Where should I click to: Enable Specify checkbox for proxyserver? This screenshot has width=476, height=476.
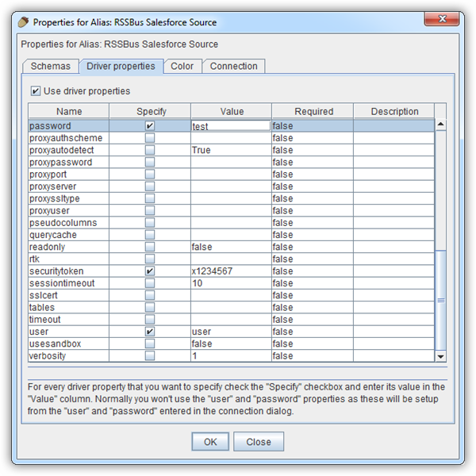[x=150, y=186]
